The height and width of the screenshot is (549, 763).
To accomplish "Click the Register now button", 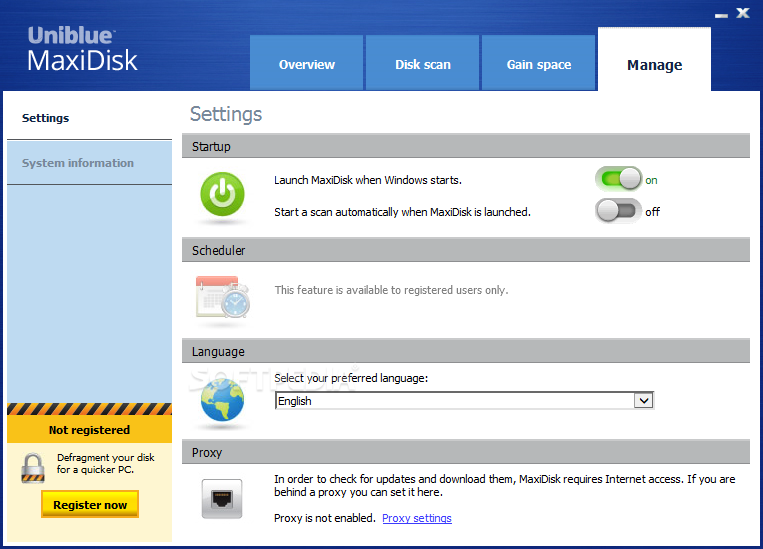I will (90, 505).
